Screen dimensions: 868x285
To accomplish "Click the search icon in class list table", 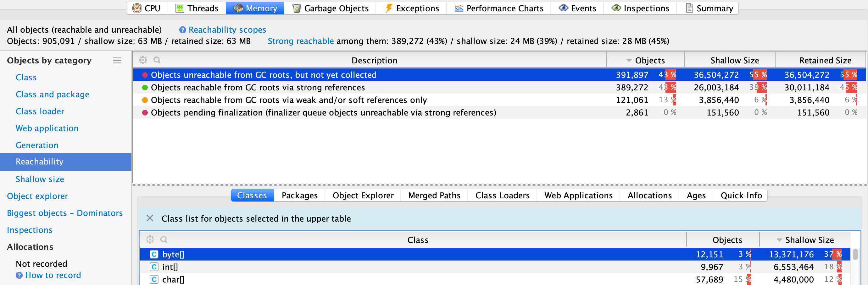I will (x=164, y=239).
